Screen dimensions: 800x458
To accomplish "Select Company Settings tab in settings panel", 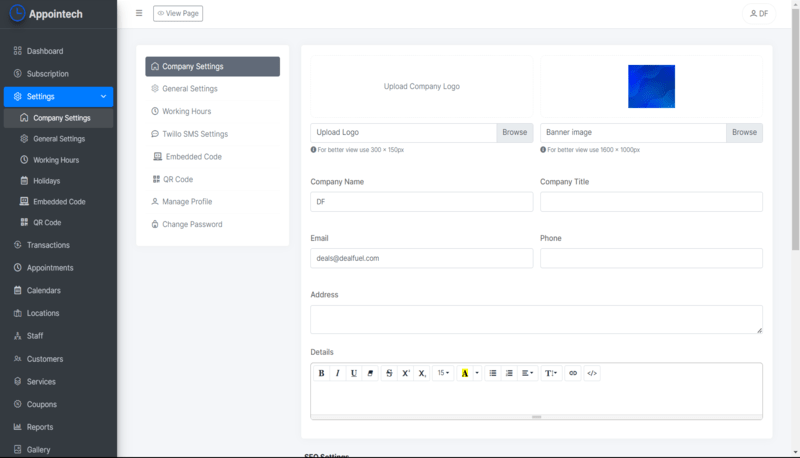I will [x=212, y=66].
